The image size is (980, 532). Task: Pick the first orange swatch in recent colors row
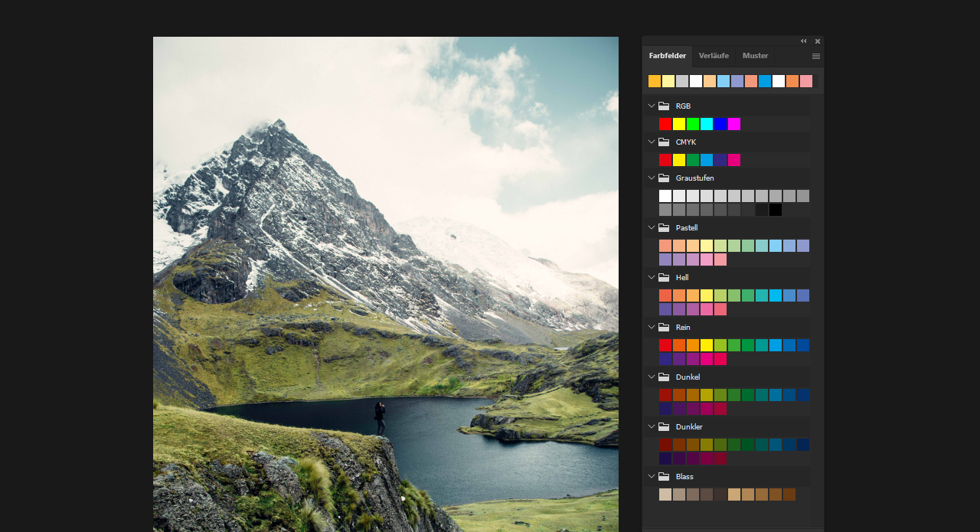click(655, 81)
